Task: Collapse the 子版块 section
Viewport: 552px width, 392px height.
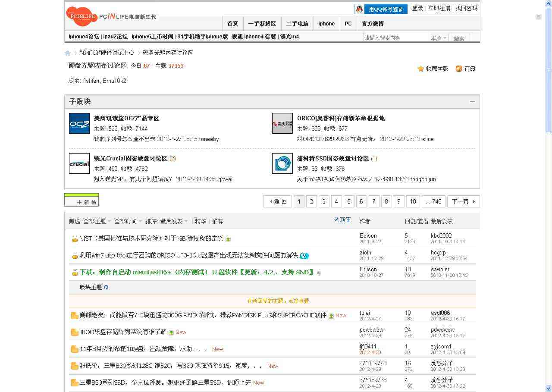Action: (472, 102)
